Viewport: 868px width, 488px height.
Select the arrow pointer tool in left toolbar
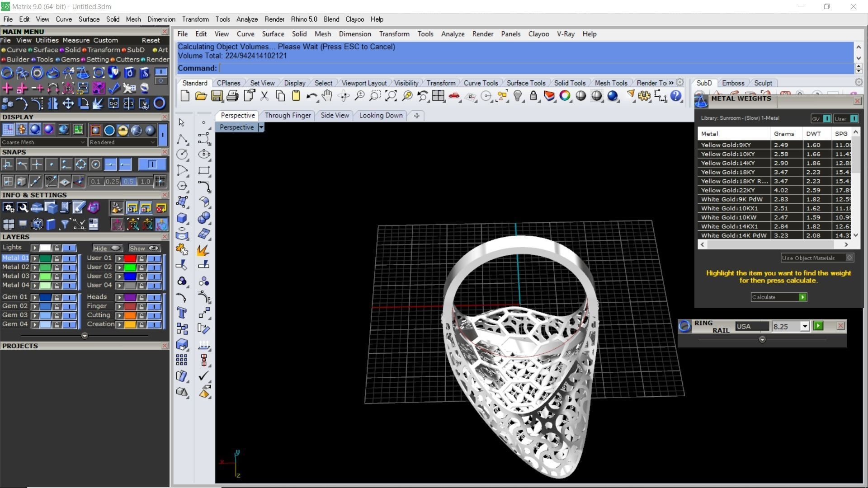click(182, 122)
